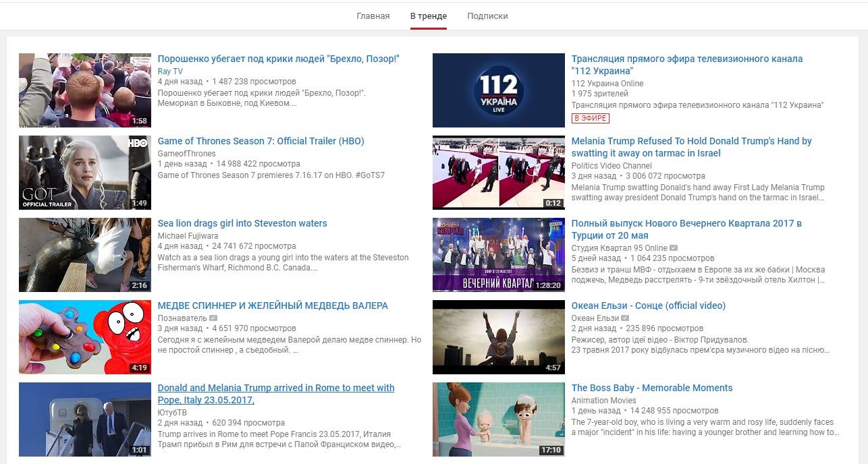Click the "1 064 235 просмотров" view count
Image resolution: width=868 pixels, height=464 pixels.
(672, 258)
